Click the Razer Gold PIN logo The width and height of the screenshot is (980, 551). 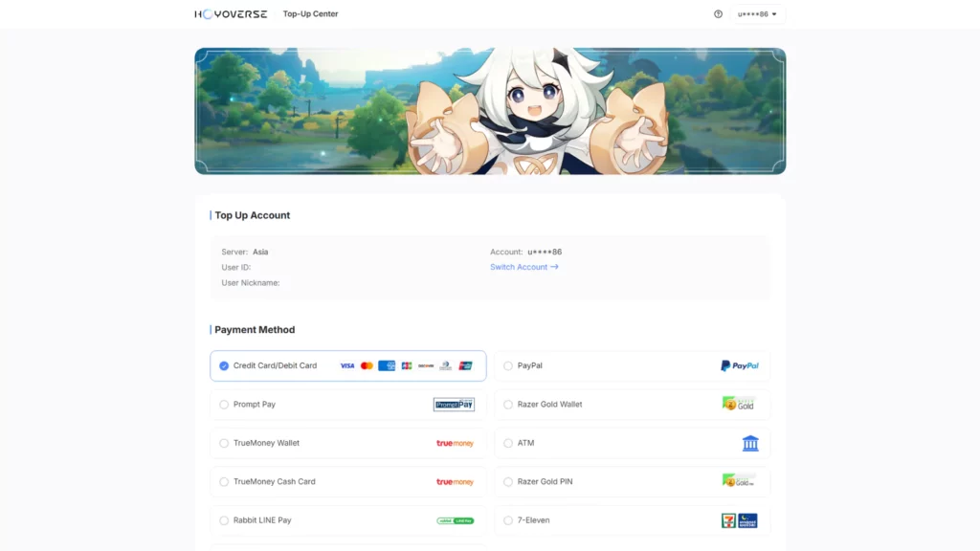tap(739, 481)
